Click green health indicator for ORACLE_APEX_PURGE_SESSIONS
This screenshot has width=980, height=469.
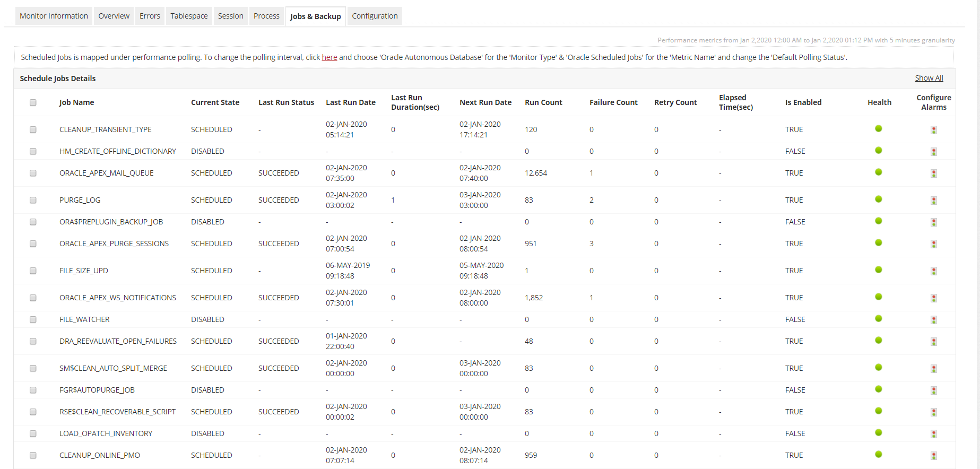pos(878,243)
